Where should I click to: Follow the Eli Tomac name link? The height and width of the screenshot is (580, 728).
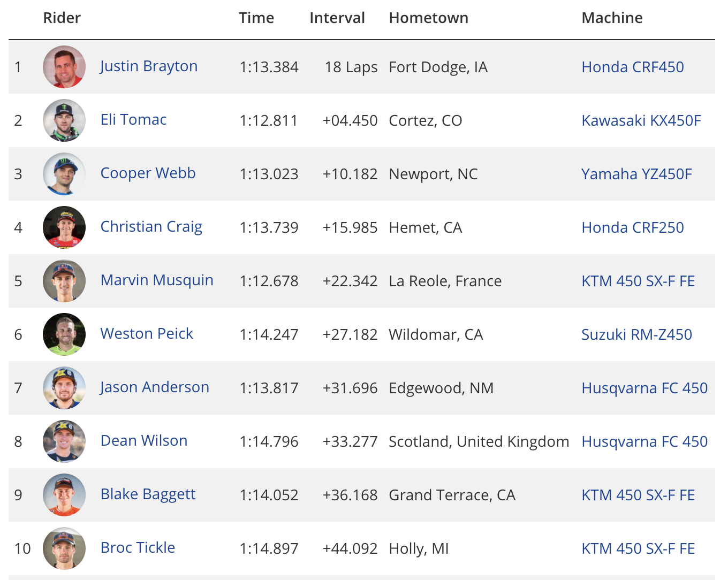tap(134, 119)
